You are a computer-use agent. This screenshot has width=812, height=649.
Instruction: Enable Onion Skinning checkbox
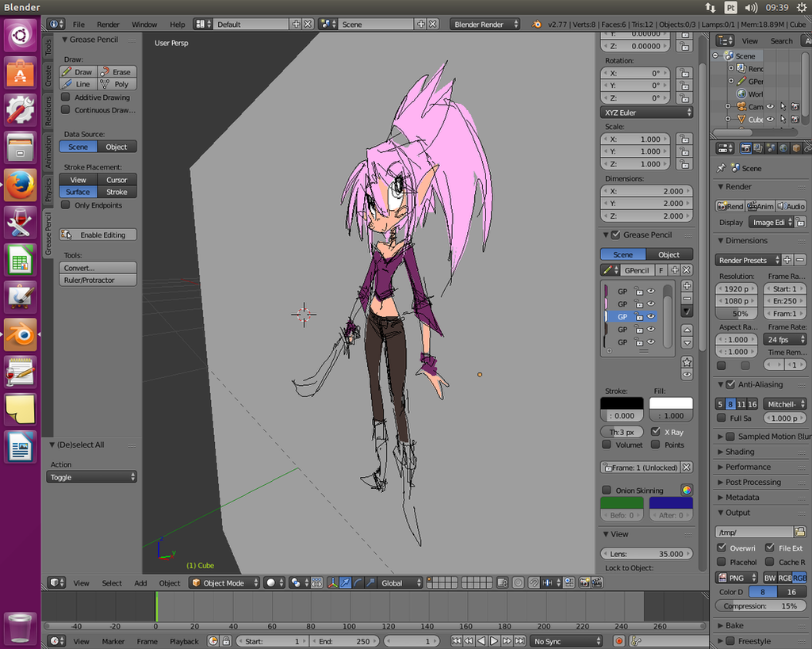tap(607, 490)
